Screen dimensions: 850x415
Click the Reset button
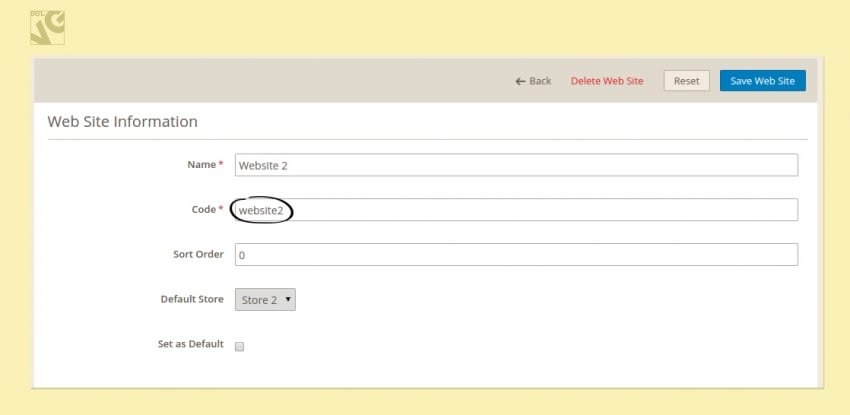(686, 81)
